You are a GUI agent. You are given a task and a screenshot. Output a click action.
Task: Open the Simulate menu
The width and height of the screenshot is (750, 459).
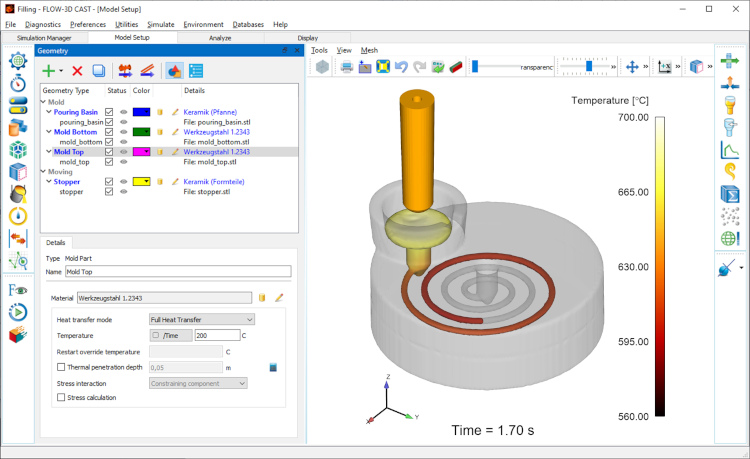coord(160,23)
